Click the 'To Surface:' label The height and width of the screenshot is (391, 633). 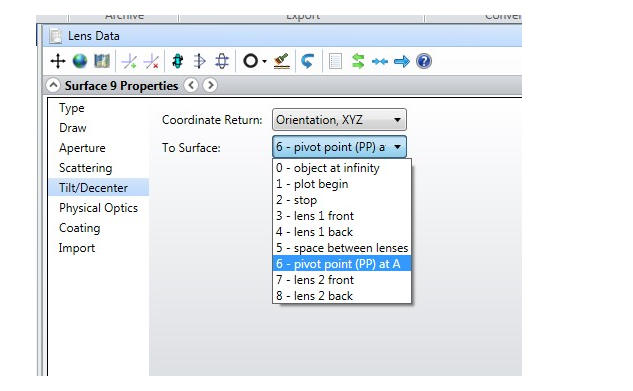pyautogui.click(x=191, y=148)
